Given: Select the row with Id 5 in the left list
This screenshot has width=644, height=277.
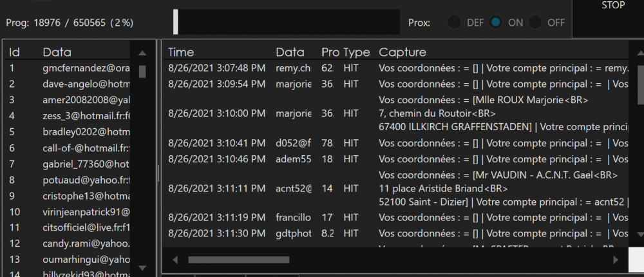Looking at the screenshot, I should (x=64, y=131).
